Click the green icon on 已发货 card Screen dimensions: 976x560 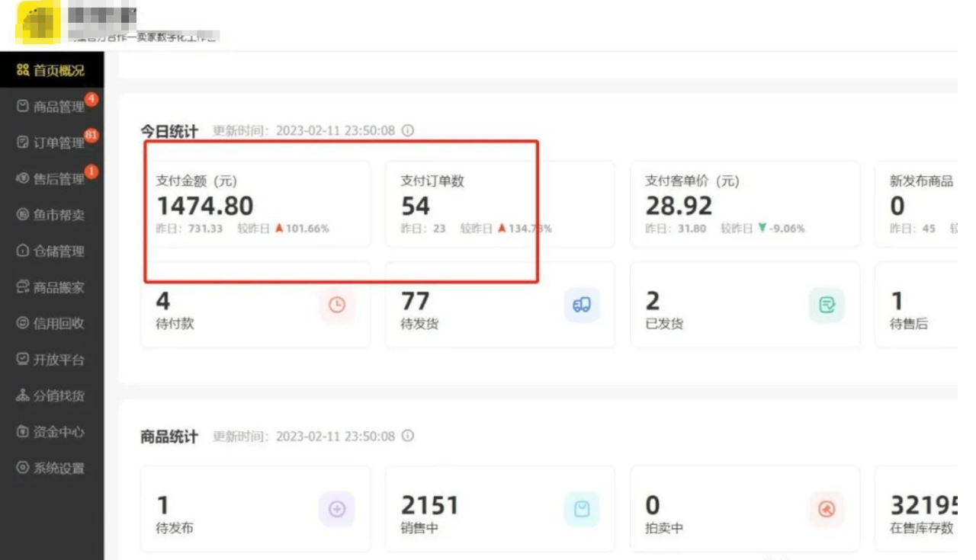827,306
